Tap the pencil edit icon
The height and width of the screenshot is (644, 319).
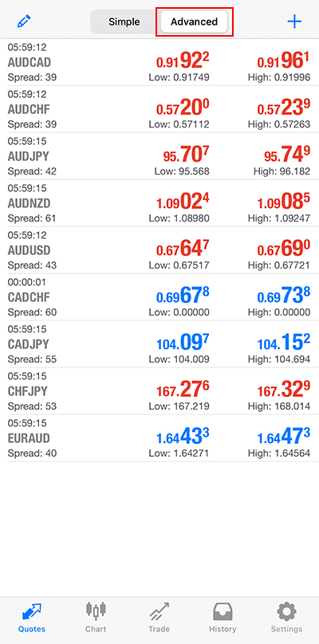coord(24,22)
